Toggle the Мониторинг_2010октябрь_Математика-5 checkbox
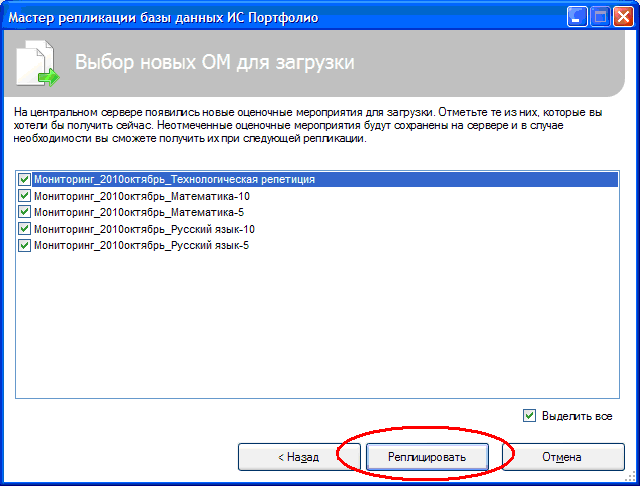This screenshot has width=640, height=486. (24, 212)
